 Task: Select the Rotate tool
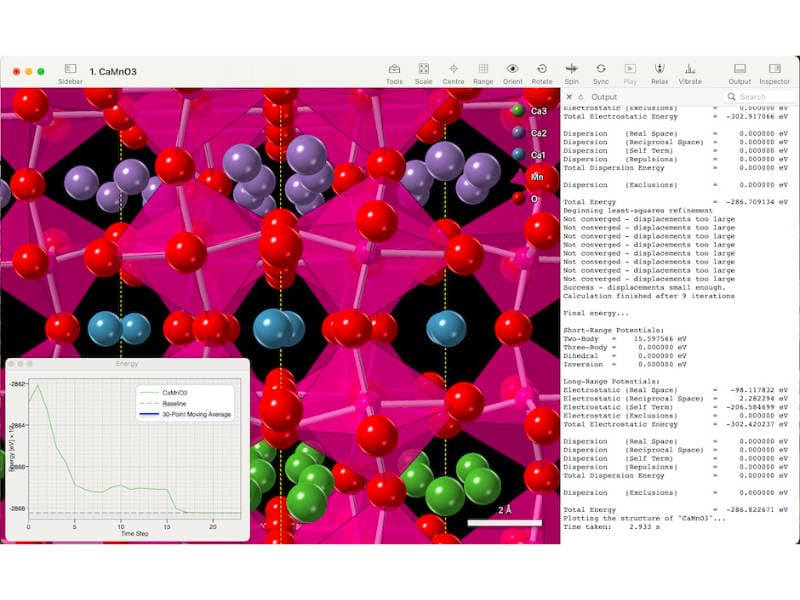point(542,69)
